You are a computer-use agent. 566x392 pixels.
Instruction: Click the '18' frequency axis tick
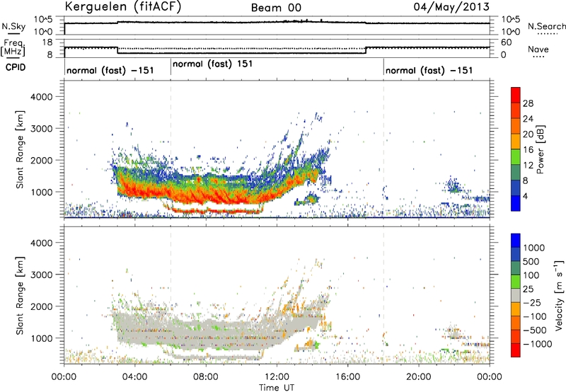click(x=47, y=42)
